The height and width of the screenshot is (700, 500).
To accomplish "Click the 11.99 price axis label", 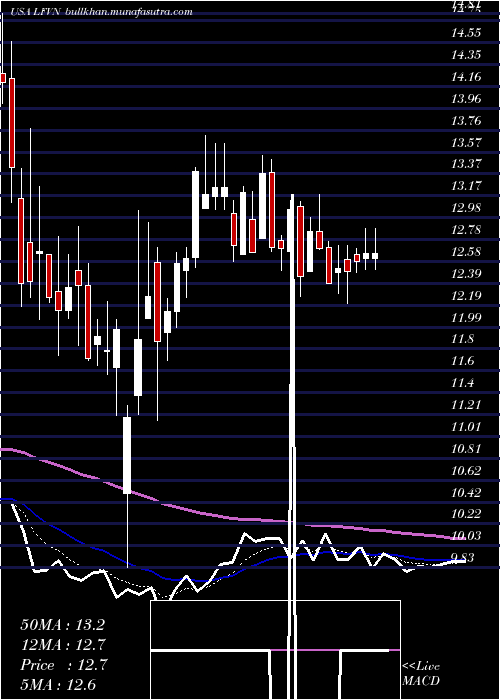I will pos(466,317).
